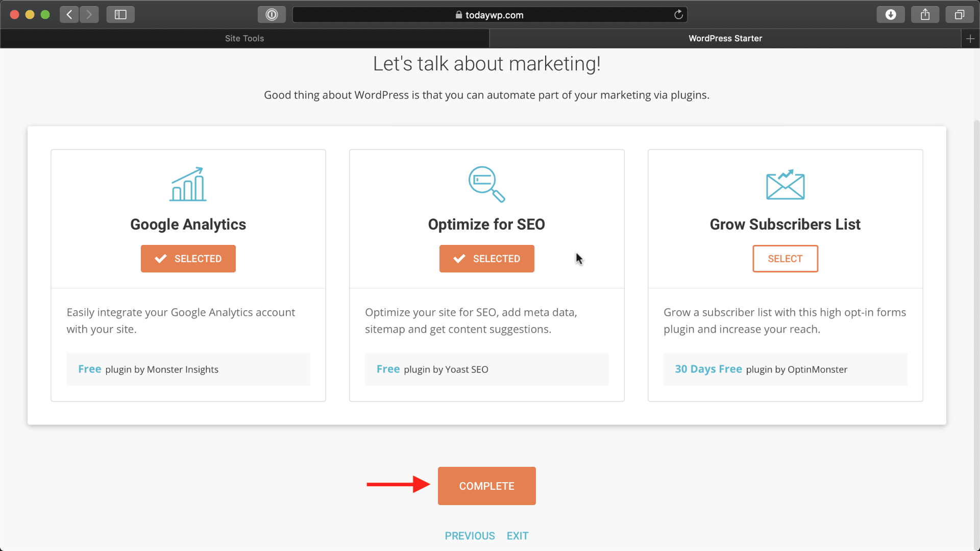Click the SEO description about sitemap
980x551 pixels.
[471, 321]
